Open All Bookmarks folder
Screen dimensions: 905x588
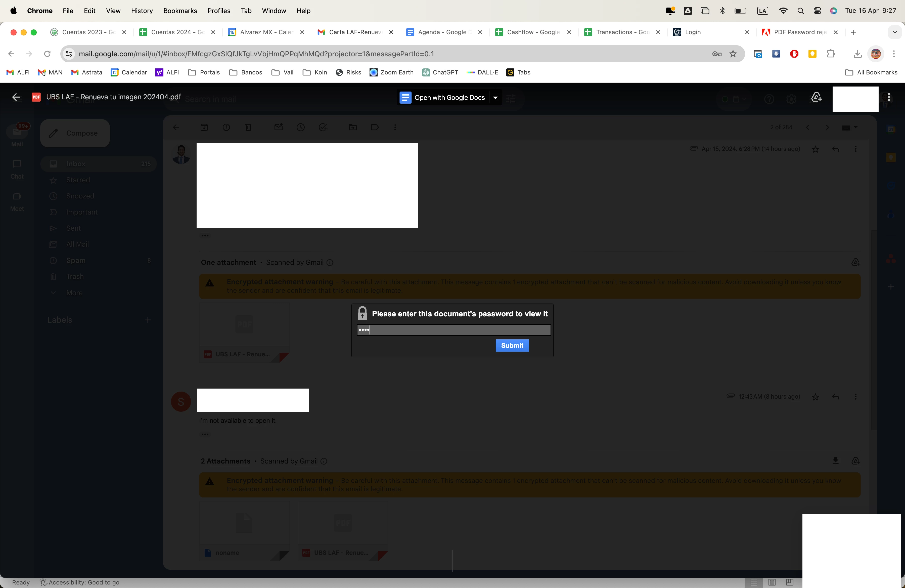click(x=871, y=72)
